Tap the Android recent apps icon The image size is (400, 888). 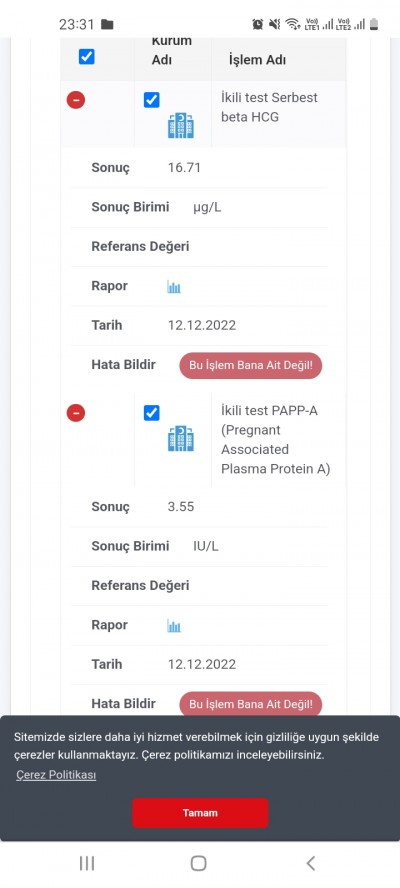tap(87, 863)
